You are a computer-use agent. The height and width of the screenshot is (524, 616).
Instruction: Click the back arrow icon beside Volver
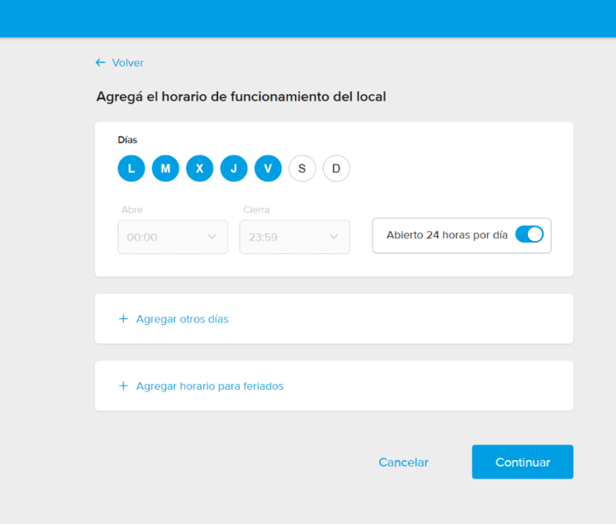coord(101,63)
